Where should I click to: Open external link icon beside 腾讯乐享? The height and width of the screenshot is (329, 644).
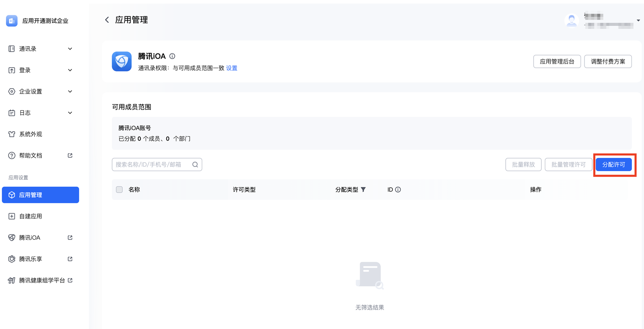[70, 259]
